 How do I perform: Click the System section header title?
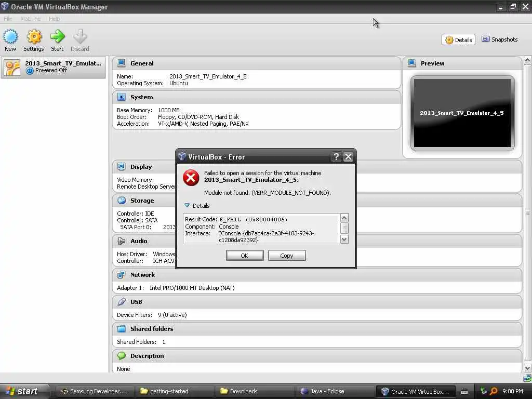coord(141,97)
